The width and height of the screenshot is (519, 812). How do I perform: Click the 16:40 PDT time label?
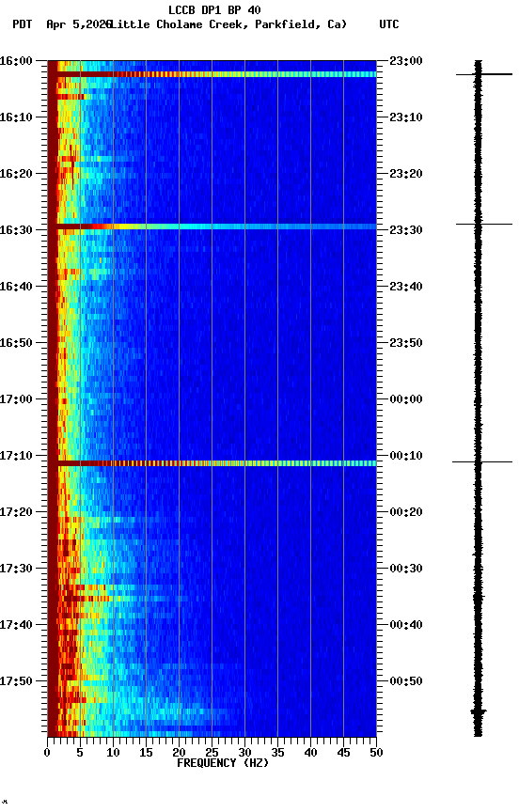point(16,287)
